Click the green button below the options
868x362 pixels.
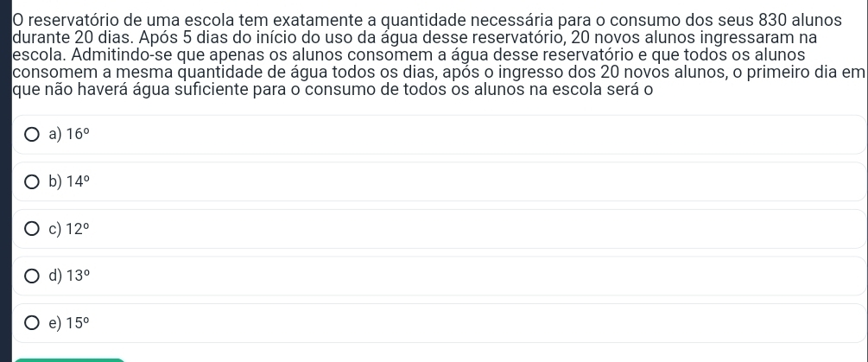[x=69, y=359]
